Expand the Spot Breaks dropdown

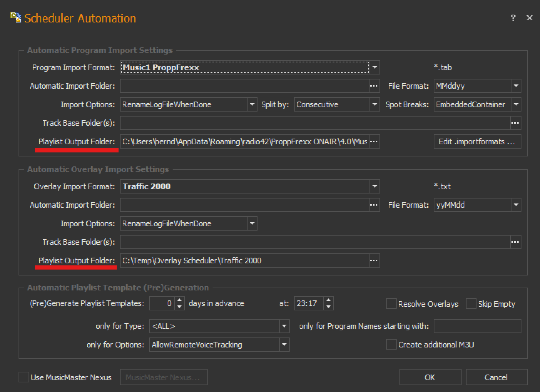pos(516,104)
